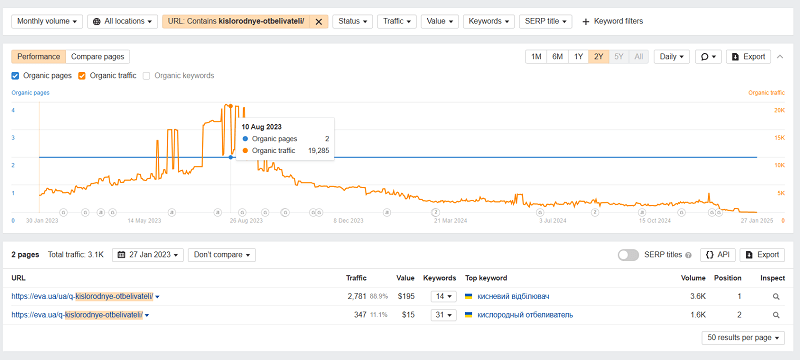The height and width of the screenshot is (360, 800).
Task: Open the All locations dropdown
Action: click(123, 21)
